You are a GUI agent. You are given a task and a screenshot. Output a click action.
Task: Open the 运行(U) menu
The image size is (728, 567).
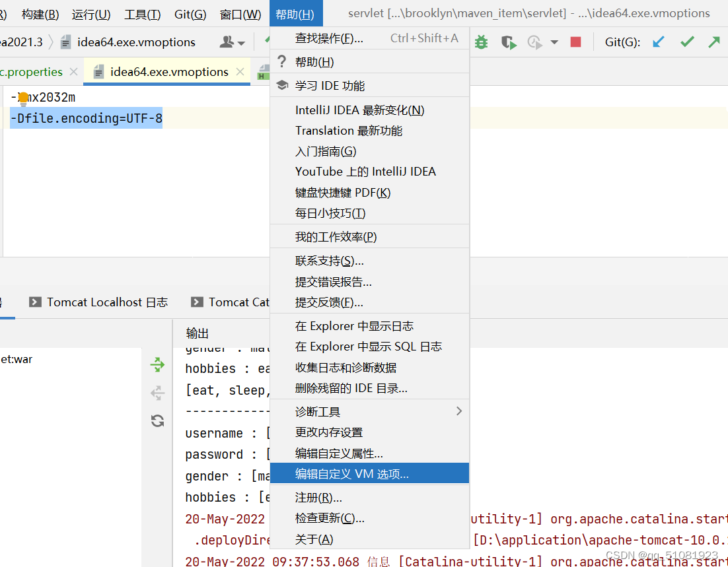click(91, 15)
